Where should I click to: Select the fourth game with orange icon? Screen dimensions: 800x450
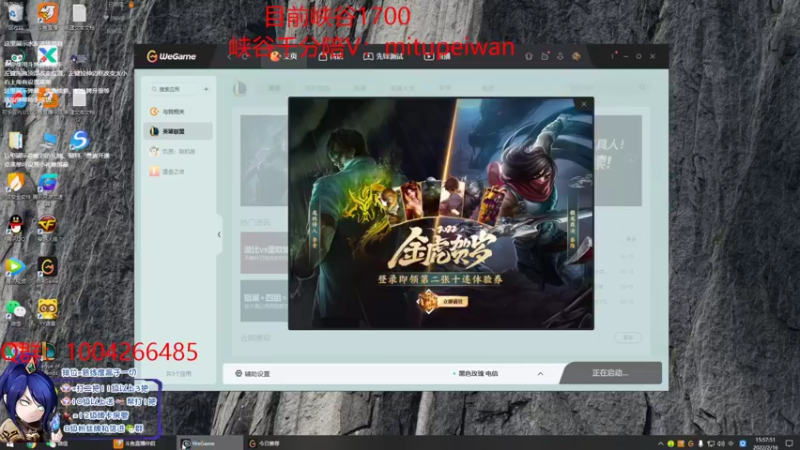178,171
